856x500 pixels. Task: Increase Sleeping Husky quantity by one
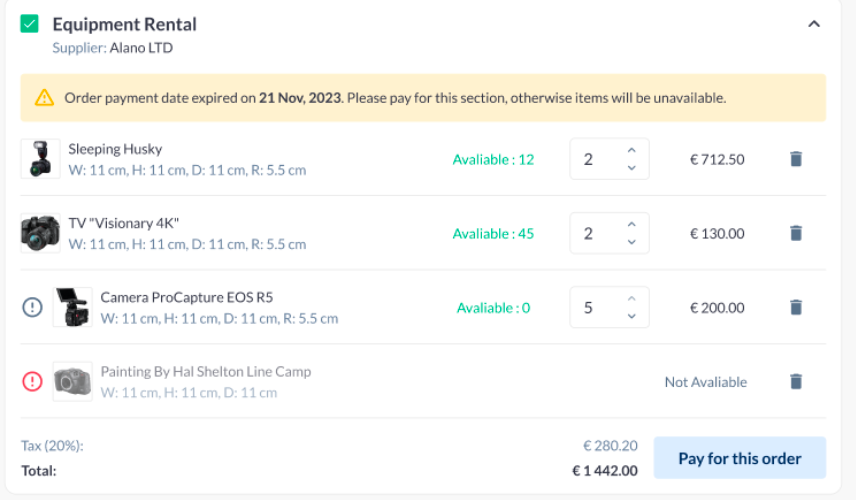[631, 150]
